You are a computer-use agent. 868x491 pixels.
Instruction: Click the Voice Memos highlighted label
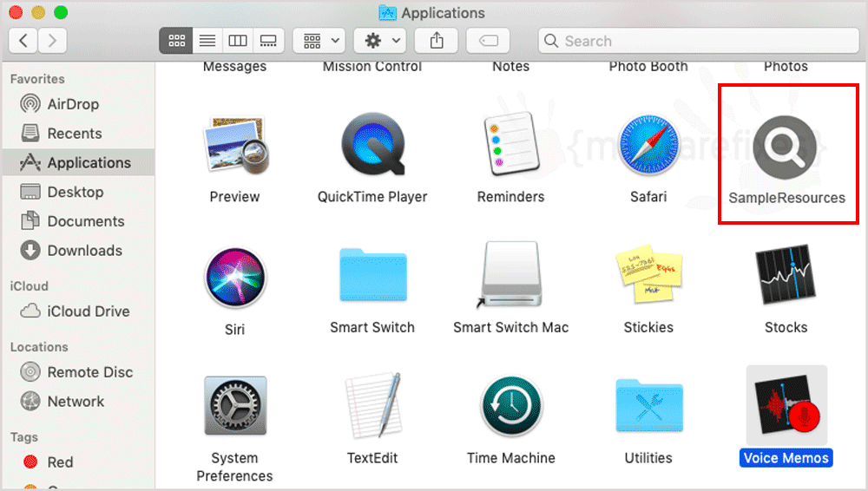click(786, 458)
